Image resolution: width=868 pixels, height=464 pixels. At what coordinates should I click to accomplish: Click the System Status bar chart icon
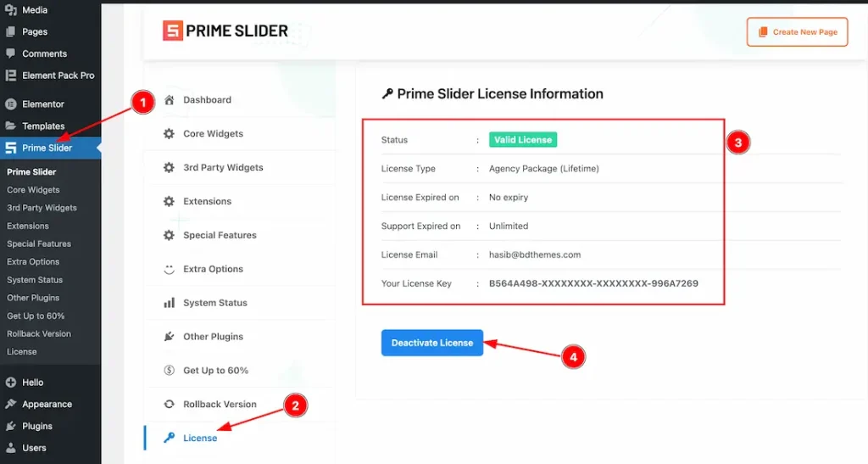click(x=169, y=303)
